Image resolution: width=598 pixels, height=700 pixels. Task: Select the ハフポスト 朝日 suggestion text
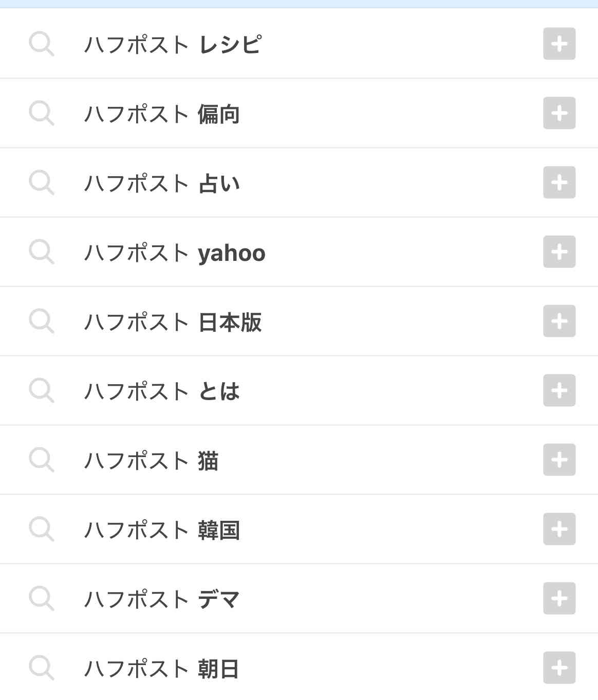click(162, 669)
